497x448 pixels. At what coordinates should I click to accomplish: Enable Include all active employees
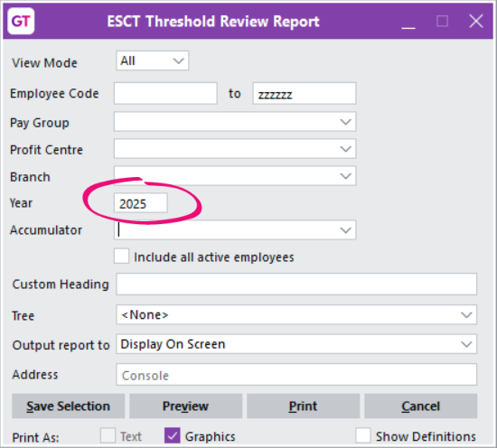point(121,257)
